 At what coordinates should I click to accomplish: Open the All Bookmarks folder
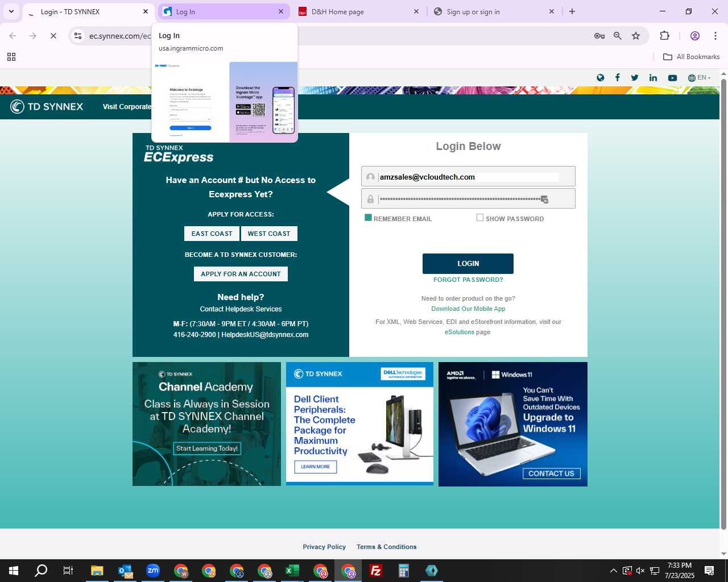pyautogui.click(x=692, y=57)
